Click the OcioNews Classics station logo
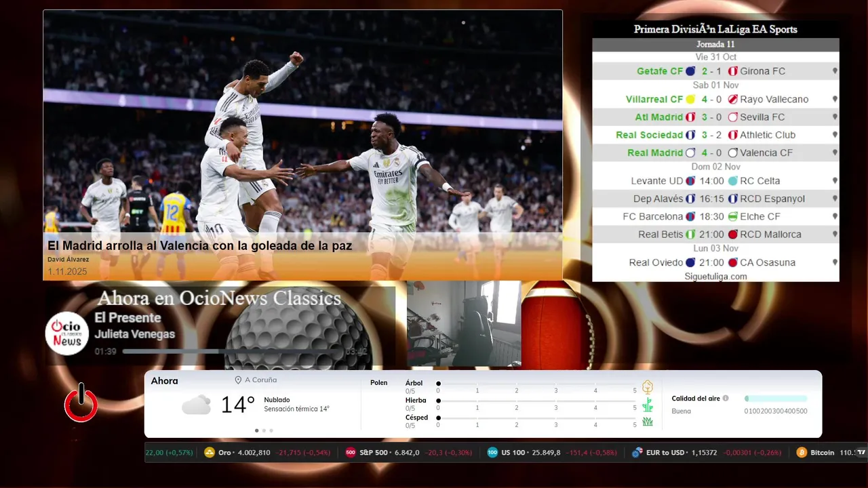 [x=67, y=333]
